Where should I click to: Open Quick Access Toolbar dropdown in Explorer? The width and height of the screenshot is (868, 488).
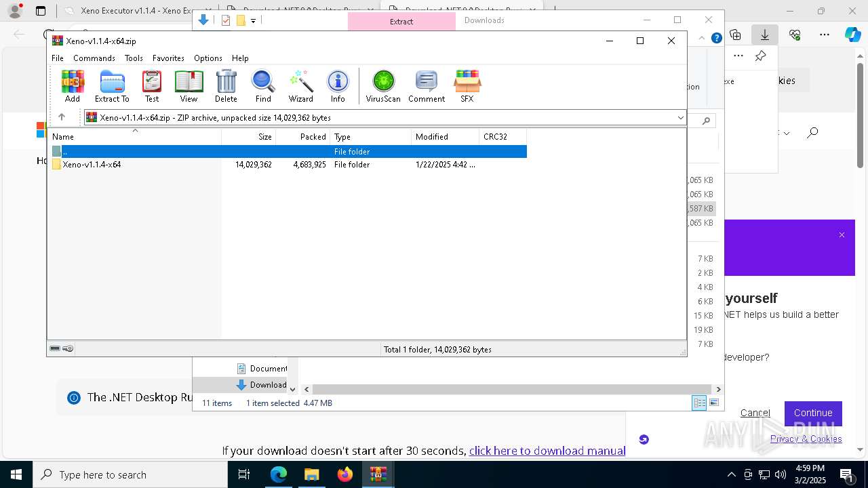(253, 21)
